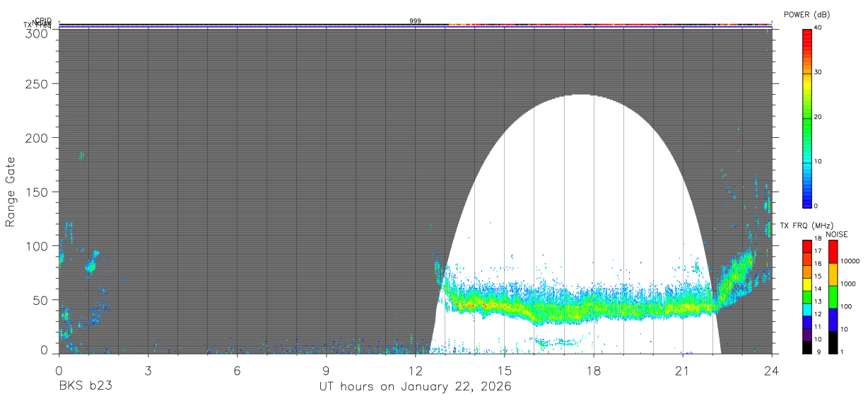Screen dimensions: 868x401
Task: Click the 20 label on the POWER colorbar
Action: tap(819, 117)
